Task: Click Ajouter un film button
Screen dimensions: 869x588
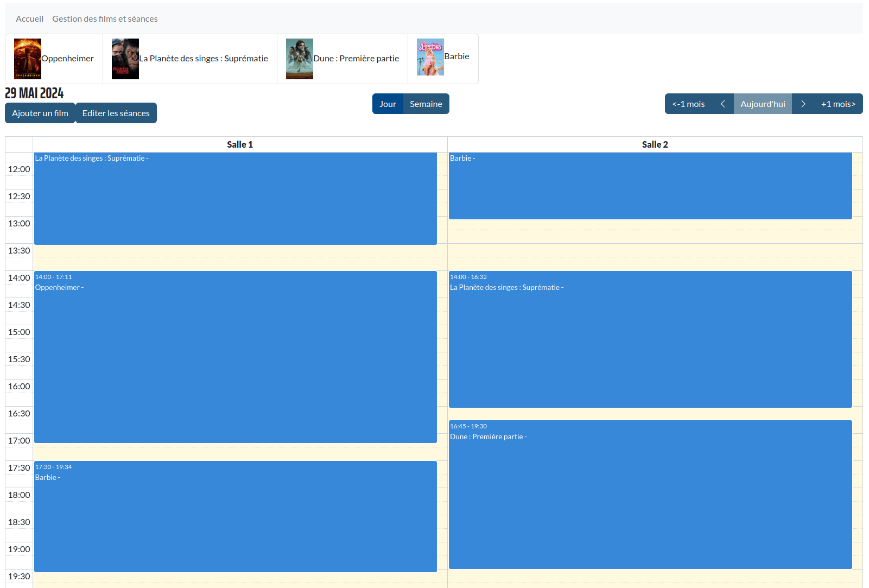Action: point(40,113)
